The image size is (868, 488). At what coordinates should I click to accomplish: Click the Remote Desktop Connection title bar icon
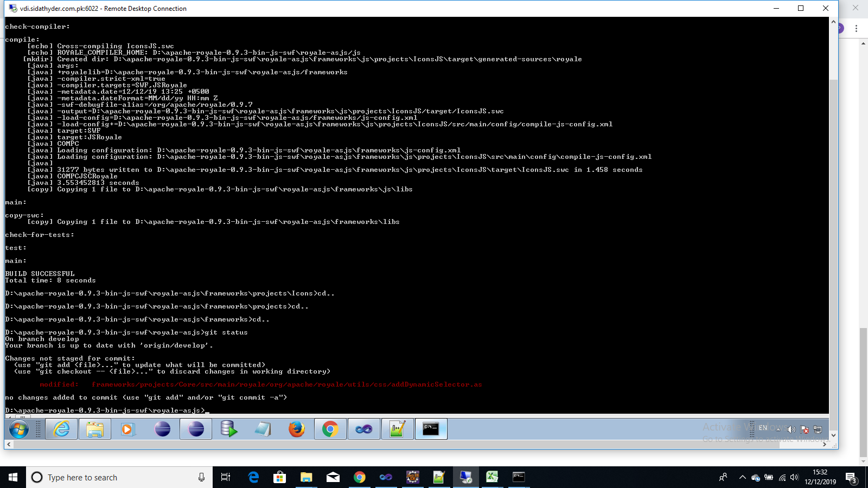click(12, 8)
